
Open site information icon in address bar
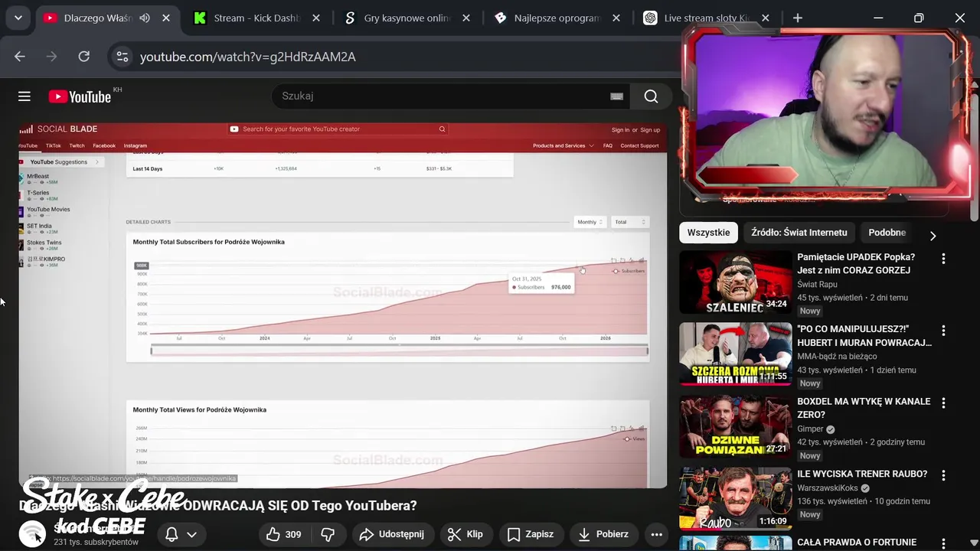tap(121, 56)
